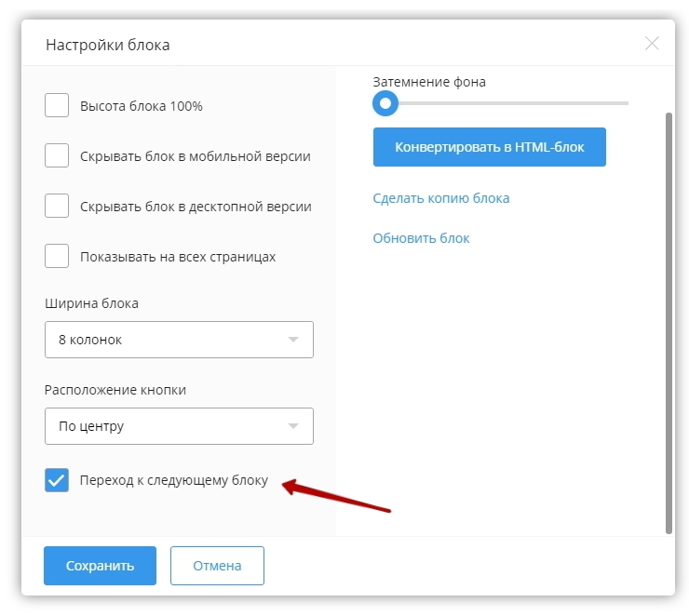
Task: Open the 'Ширина блока' dropdown
Action: click(x=179, y=340)
